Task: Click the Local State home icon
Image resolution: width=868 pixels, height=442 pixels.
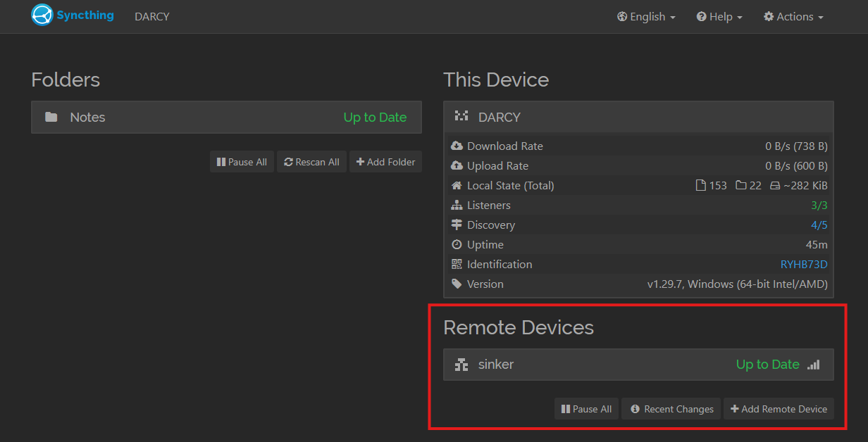Action: click(x=457, y=185)
